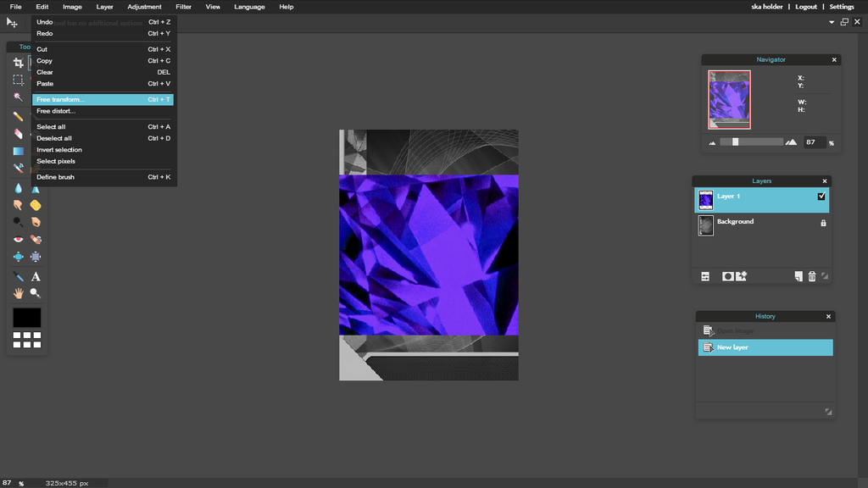The height and width of the screenshot is (488, 868).
Task: Open the Adjustment menu
Action: coord(144,7)
